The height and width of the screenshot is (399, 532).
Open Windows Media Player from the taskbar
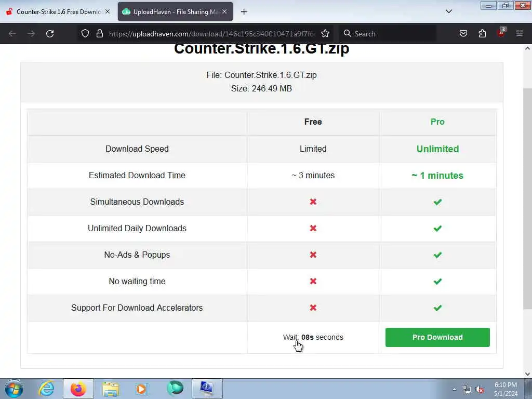[x=142, y=389]
